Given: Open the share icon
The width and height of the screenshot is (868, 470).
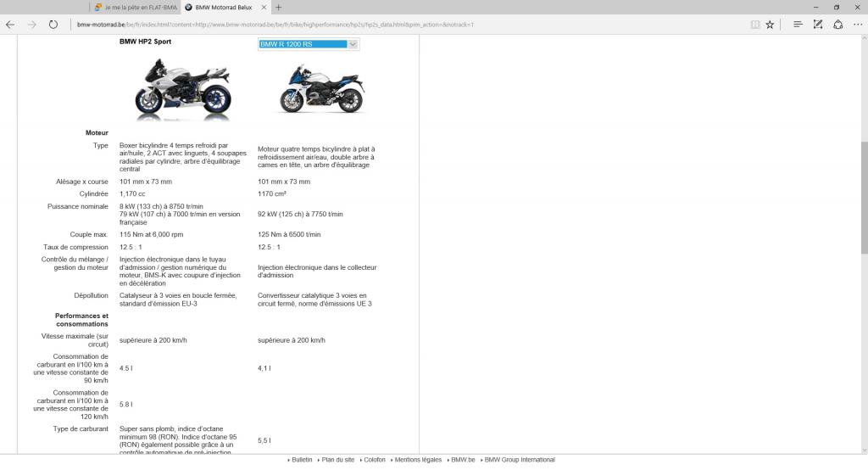Looking at the screenshot, I should click(x=838, y=25).
